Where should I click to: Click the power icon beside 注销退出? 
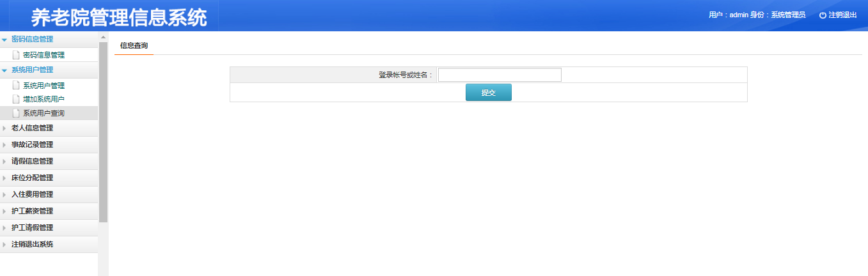click(x=823, y=15)
